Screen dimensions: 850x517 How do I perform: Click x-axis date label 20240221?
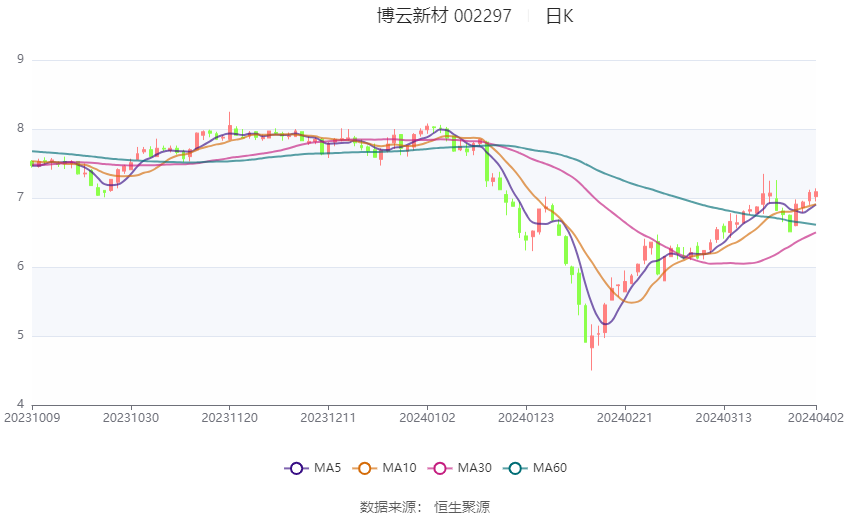pos(624,418)
